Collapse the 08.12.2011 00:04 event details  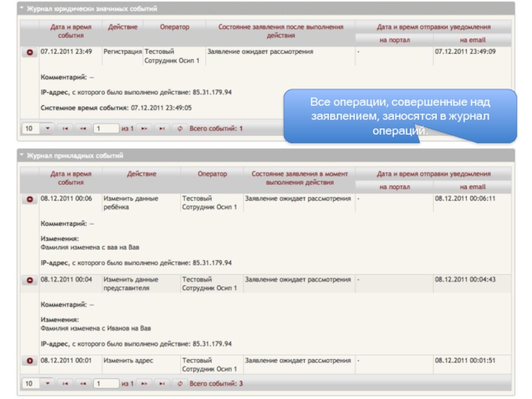tap(30, 281)
